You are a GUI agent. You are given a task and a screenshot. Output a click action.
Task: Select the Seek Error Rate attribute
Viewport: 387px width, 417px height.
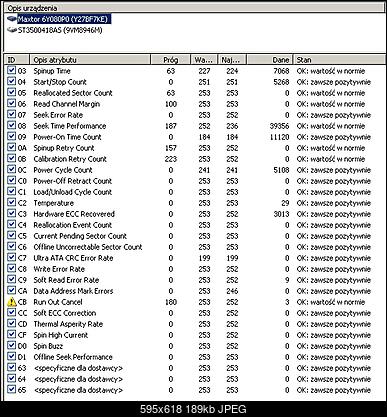(58, 115)
